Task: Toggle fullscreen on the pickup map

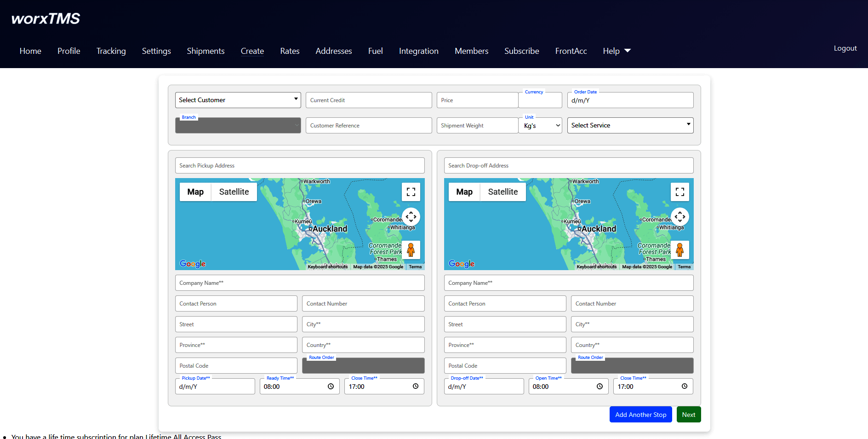Action: (x=411, y=192)
